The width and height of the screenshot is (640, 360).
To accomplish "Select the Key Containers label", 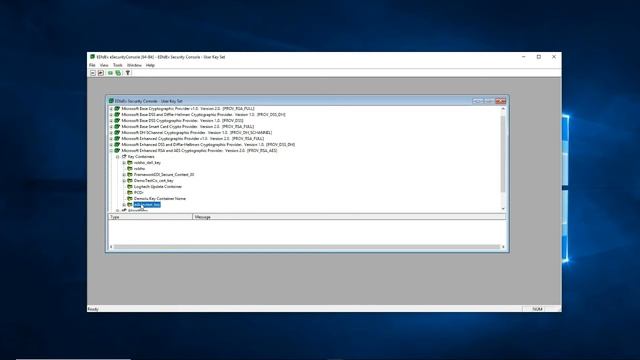I will coord(141,157).
